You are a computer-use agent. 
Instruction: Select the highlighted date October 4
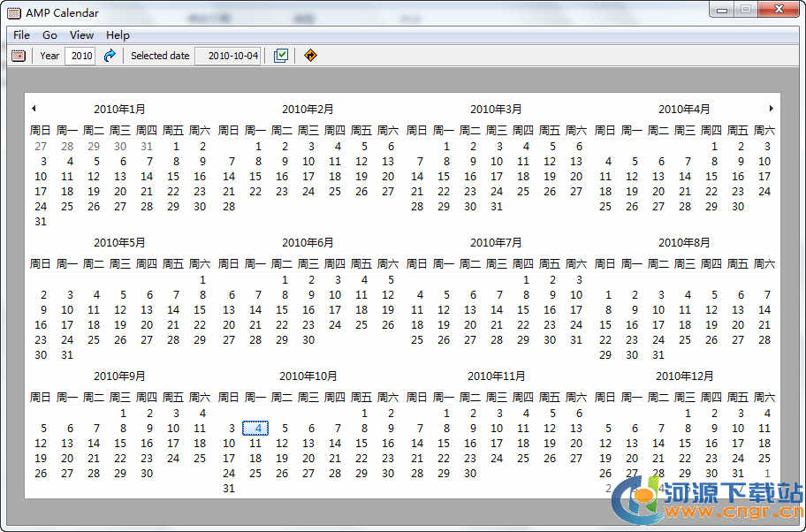click(x=256, y=429)
